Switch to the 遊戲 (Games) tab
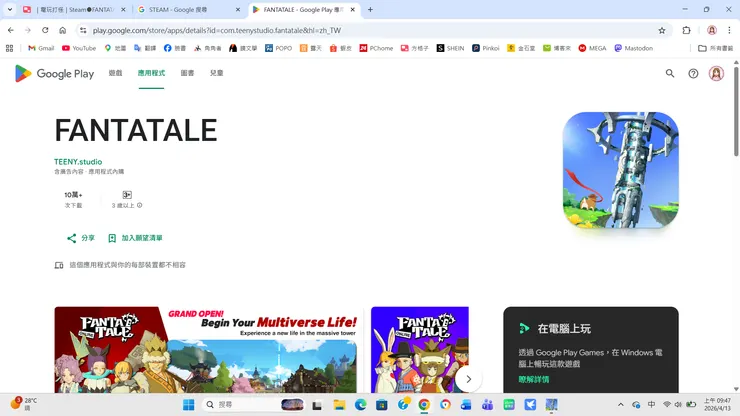740x416 pixels. click(x=115, y=73)
